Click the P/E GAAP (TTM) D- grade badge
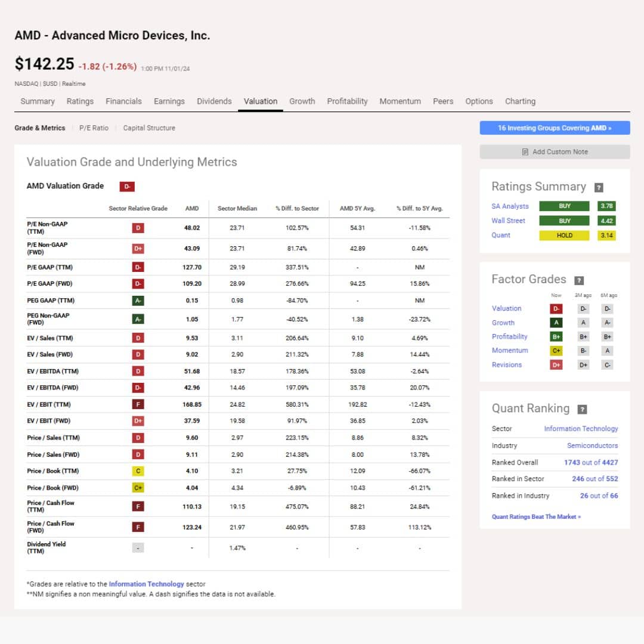This screenshot has height=644, width=644. click(138, 267)
